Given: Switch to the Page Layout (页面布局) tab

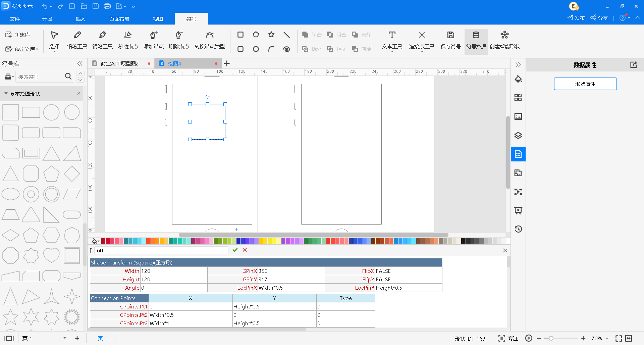Looking at the screenshot, I should pos(119,19).
